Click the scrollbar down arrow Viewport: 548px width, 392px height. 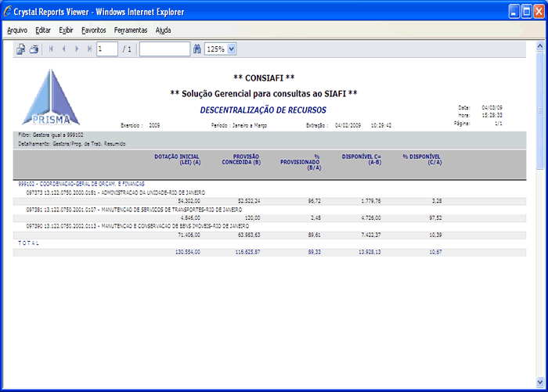click(x=540, y=382)
